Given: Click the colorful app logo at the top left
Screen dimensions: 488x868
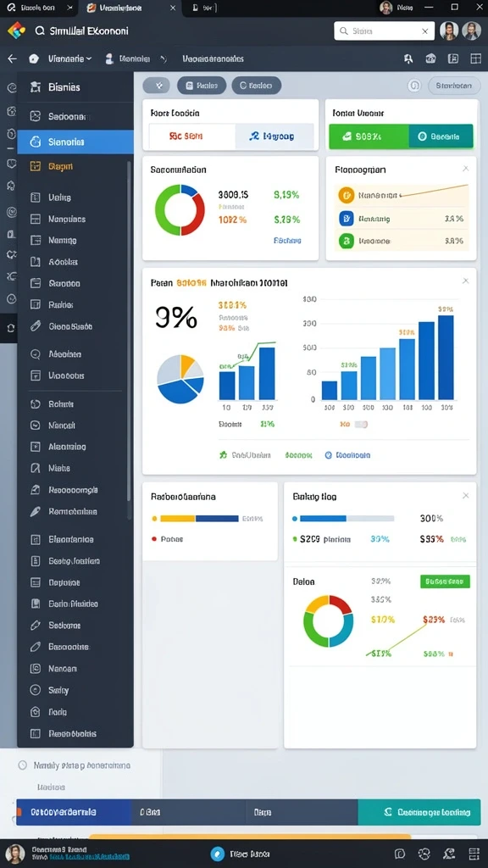Looking at the screenshot, I should tap(16, 31).
